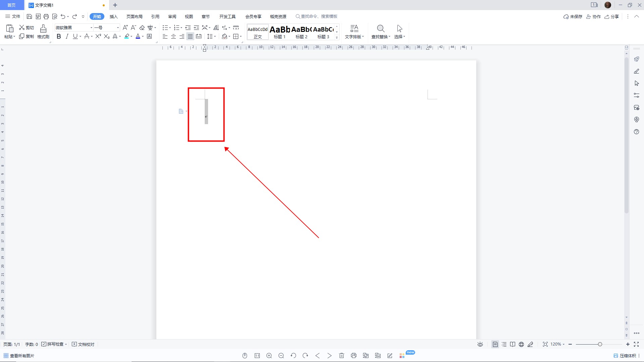Toggle eye protection mode icon in status bar

click(x=480, y=344)
